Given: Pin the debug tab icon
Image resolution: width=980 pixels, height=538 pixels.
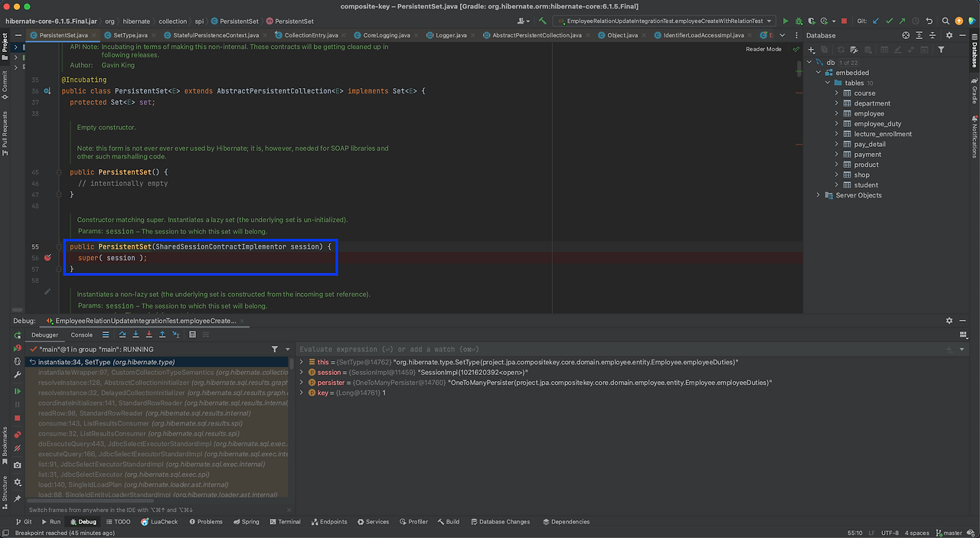Looking at the screenshot, I should (18, 498).
